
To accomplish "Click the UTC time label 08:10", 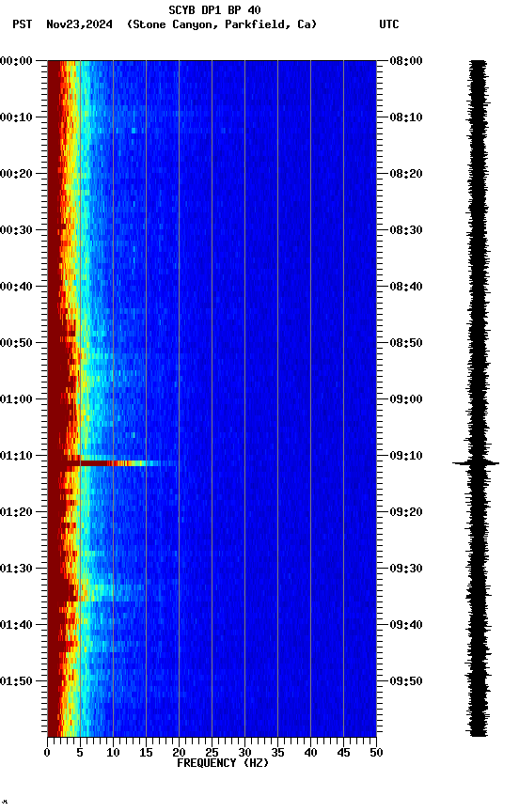I will tap(406, 117).
